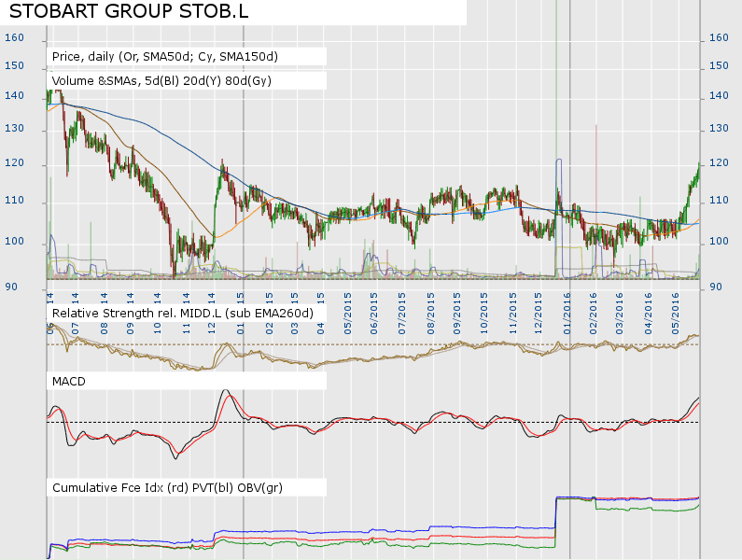Click the 120 value on right price axis
Screen dimensions: 742x560
point(719,162)
